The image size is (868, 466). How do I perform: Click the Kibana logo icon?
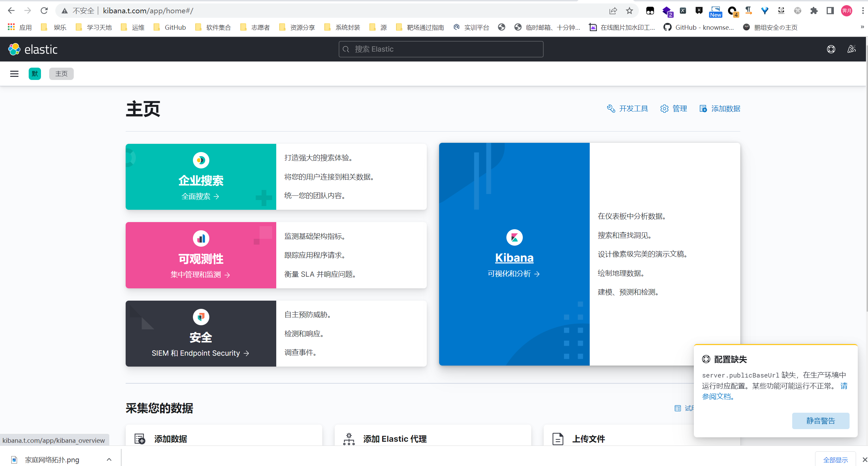[514, 237]
